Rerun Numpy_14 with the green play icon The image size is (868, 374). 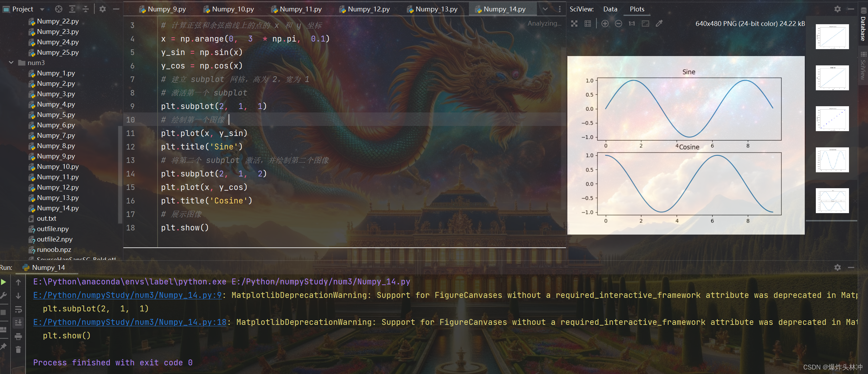[3, 282]
